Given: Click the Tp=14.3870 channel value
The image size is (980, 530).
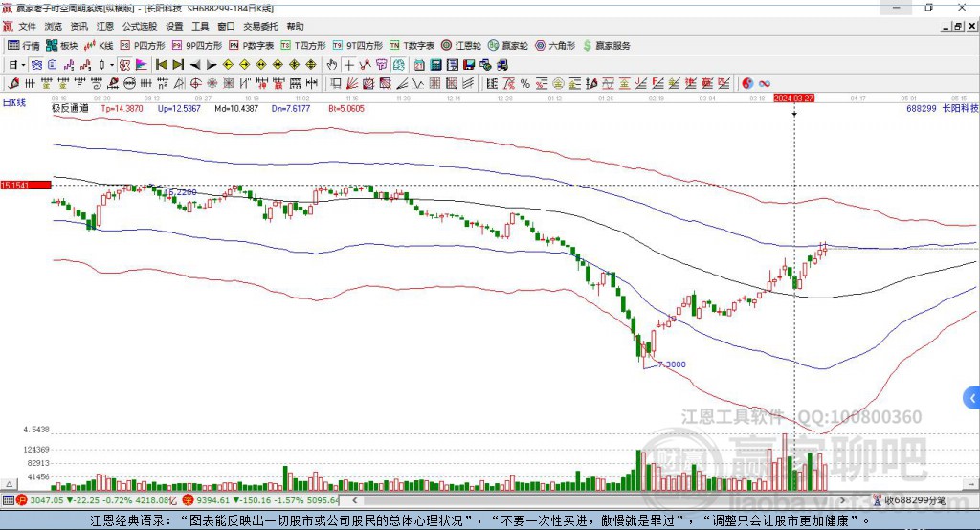Looking at the screenshot, I should pyautogui.click(x=122, y=108).
